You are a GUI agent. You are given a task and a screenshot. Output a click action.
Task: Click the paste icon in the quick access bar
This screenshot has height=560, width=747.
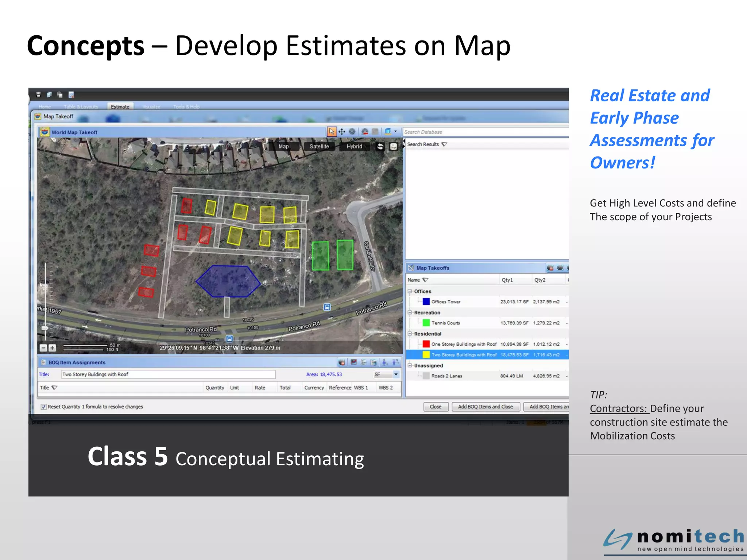coord(60,95)
